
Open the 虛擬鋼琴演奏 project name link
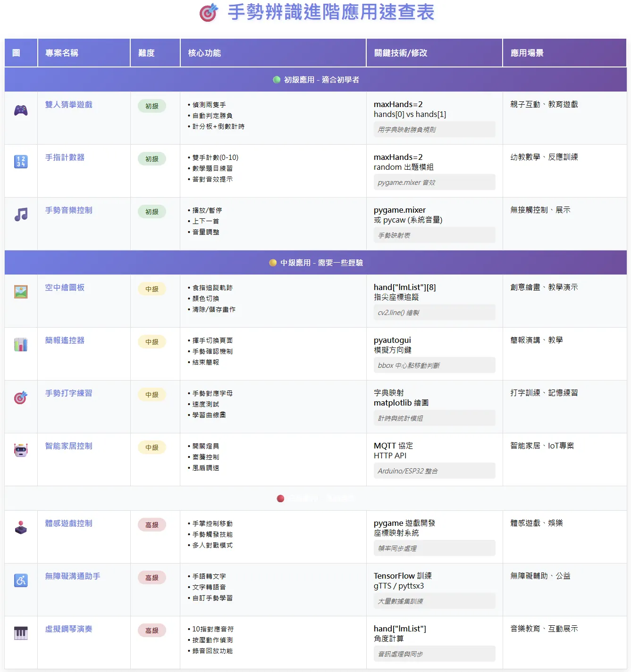pos(68,629)
